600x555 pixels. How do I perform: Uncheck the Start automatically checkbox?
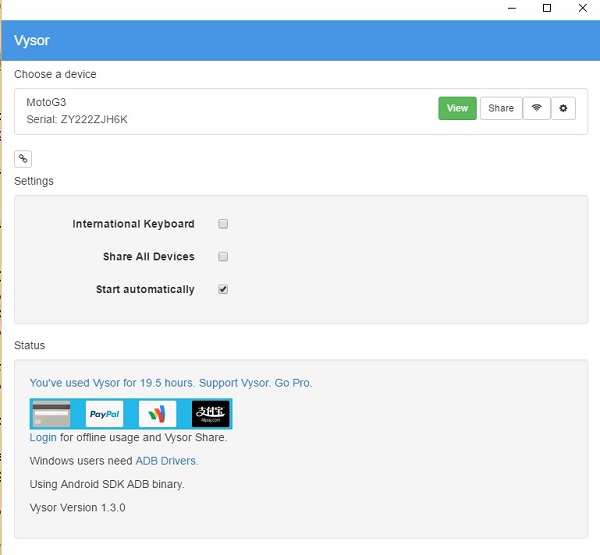tap(224, 290)
